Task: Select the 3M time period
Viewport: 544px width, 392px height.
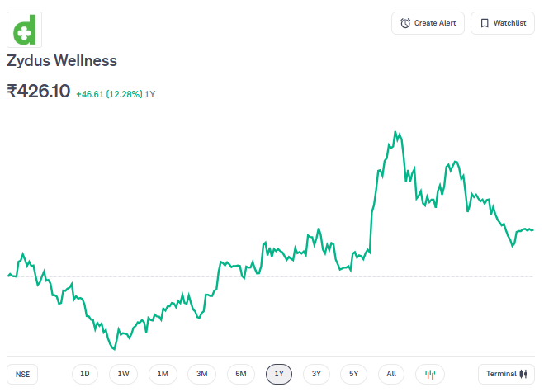Action: pos(201,374)
